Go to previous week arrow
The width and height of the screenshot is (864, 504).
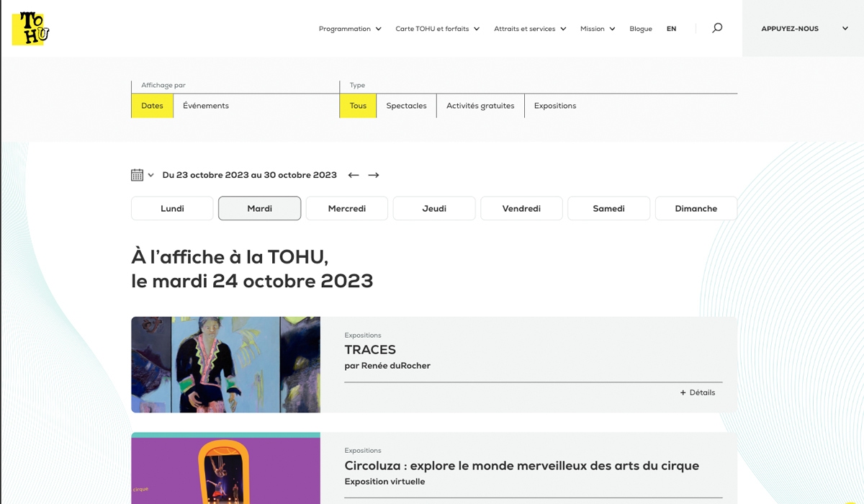[x=354, y=175]
